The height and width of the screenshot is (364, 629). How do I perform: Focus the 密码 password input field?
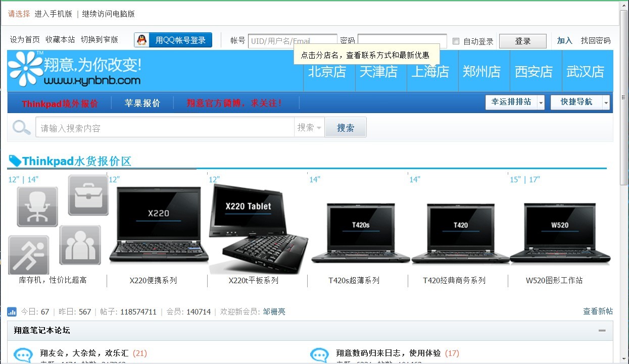click(402, 41)
